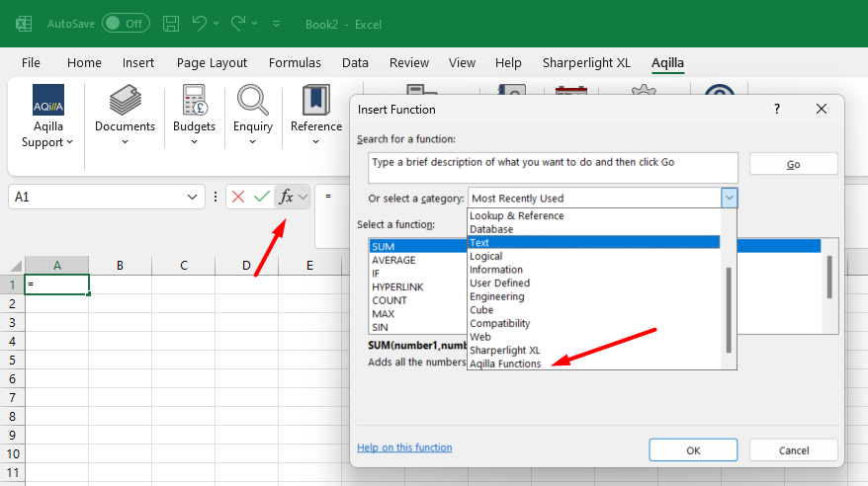Select Aqilla Functions from category list
This screenshot has width=868, height=486.
[x=505, y=364]
